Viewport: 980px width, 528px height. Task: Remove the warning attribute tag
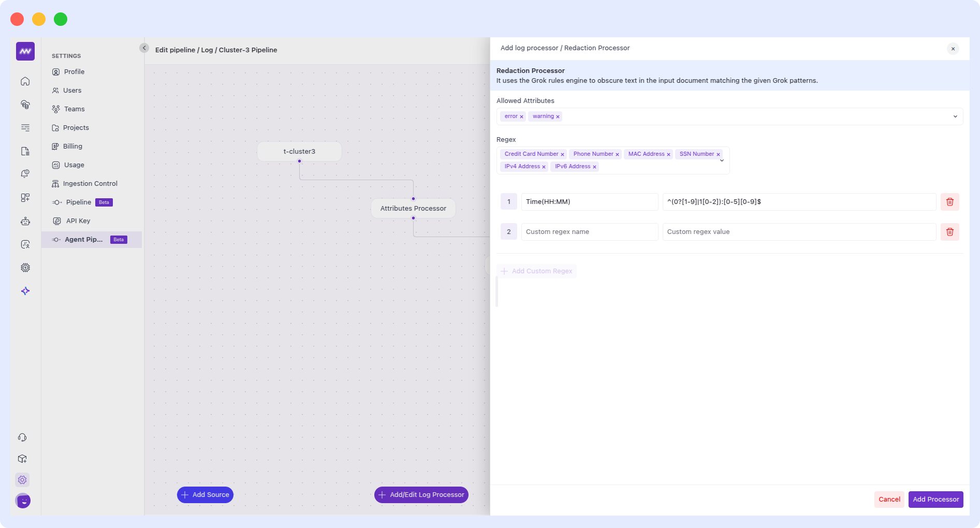tap(558, 116)
